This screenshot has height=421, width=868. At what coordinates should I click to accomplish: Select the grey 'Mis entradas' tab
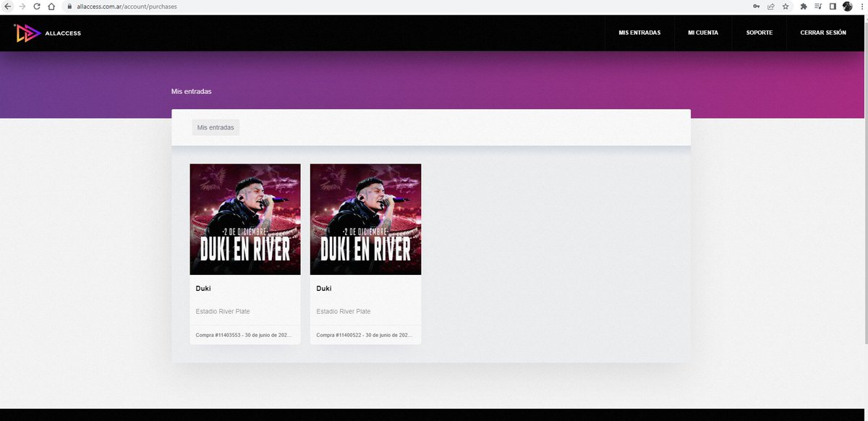coord(216,127)
